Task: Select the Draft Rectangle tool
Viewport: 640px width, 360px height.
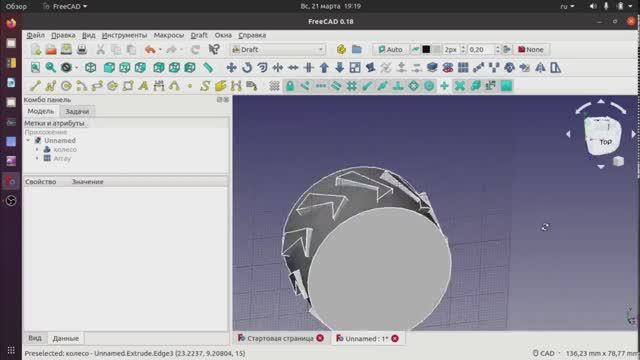Action: (128, 86)
